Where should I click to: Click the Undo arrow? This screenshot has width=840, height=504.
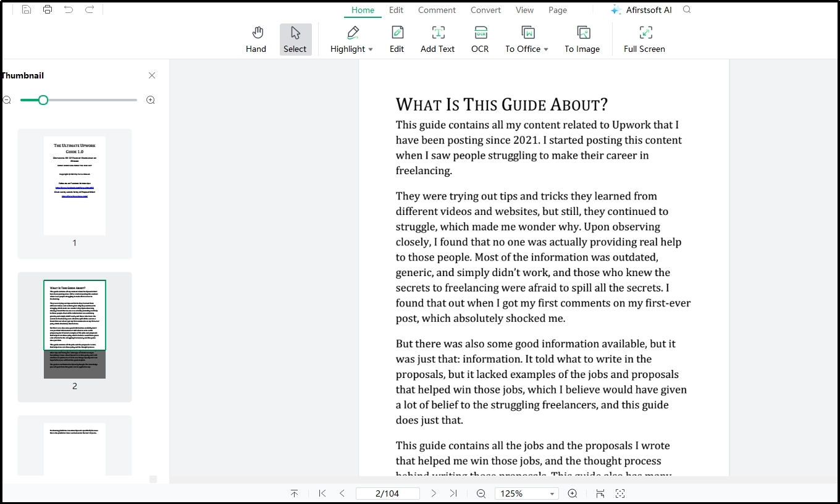point(69,9)
